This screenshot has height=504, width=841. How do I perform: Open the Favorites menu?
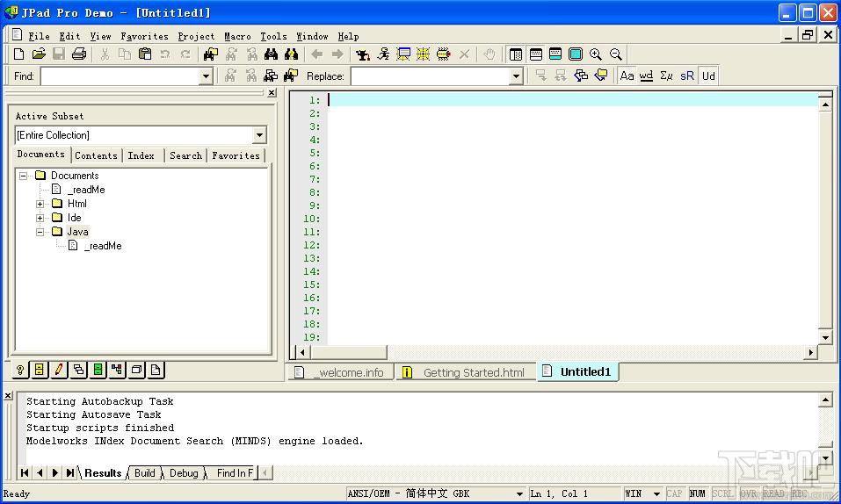click(x=144, y=37)
